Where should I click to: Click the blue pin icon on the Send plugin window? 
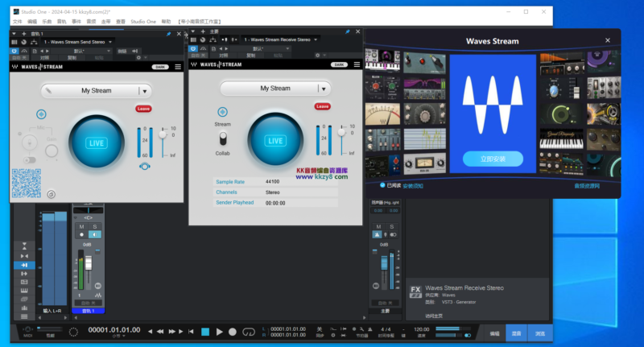168,34
